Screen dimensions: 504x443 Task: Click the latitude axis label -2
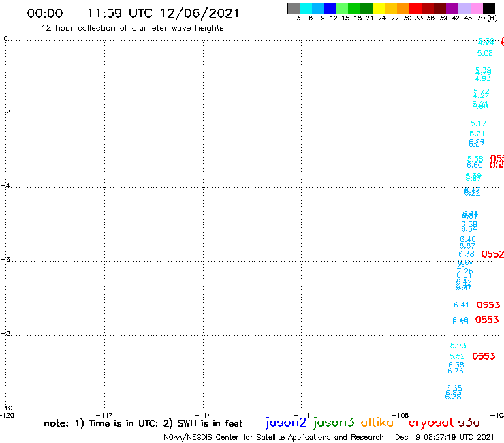point(5,112)
